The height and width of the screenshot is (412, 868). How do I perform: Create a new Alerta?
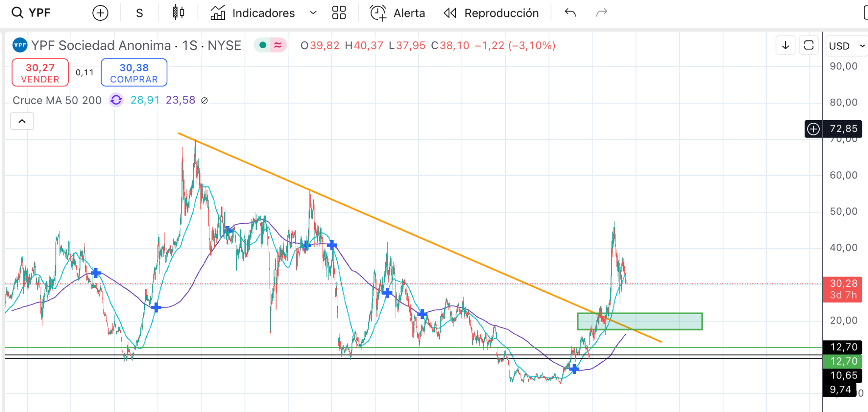pos(397,13)
